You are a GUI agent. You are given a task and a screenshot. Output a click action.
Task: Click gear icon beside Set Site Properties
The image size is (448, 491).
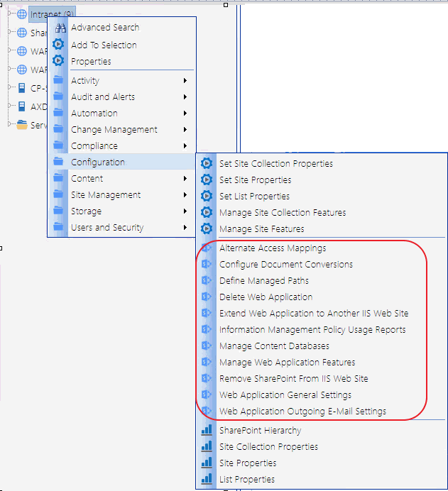(x=207, y=180)
